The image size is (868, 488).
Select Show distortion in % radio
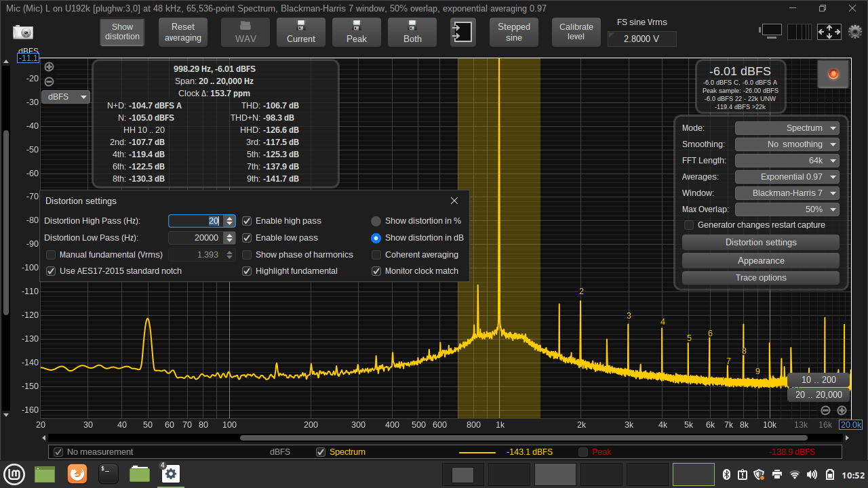376,221
